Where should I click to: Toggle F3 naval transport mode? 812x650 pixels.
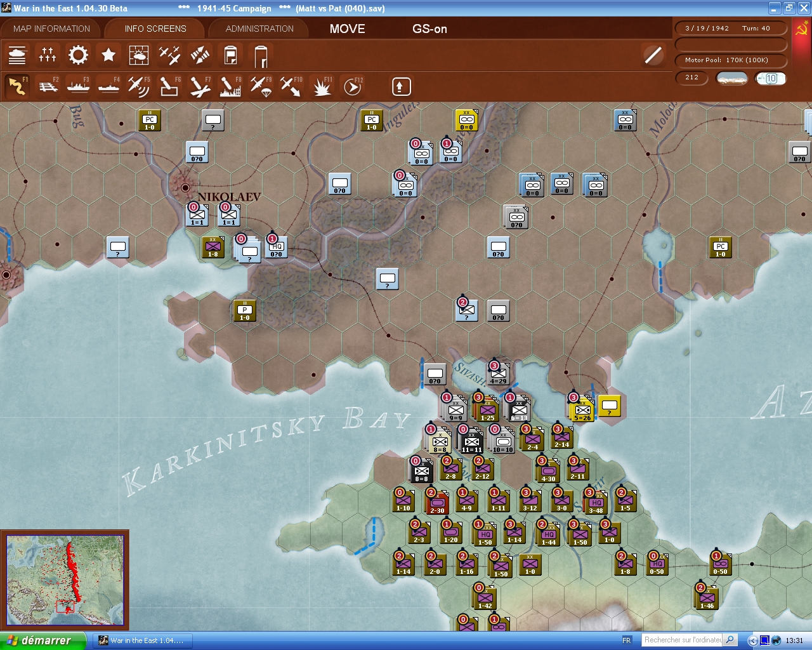[78, 86]
